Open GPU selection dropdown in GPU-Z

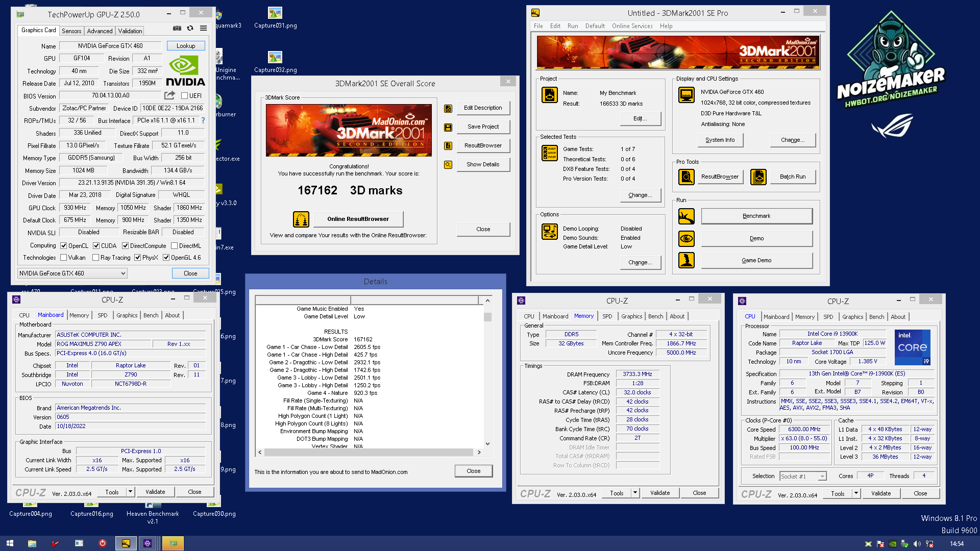[72, 273]
